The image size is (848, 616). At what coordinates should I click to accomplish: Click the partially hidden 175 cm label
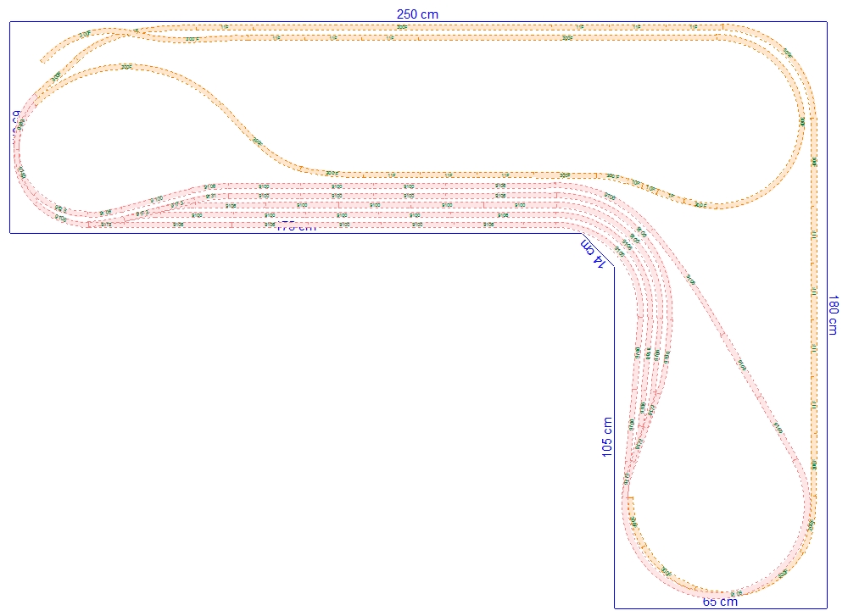(x=296, y=227)
